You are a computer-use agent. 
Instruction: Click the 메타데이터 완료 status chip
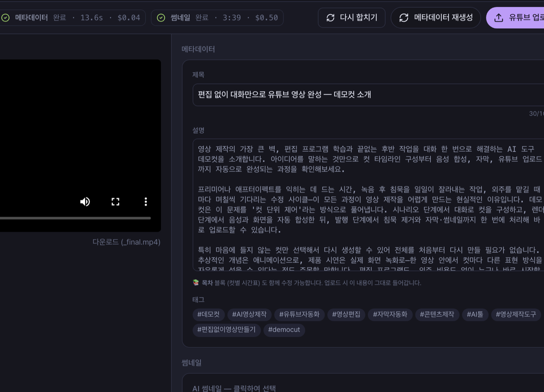click(x=72, y=18)
